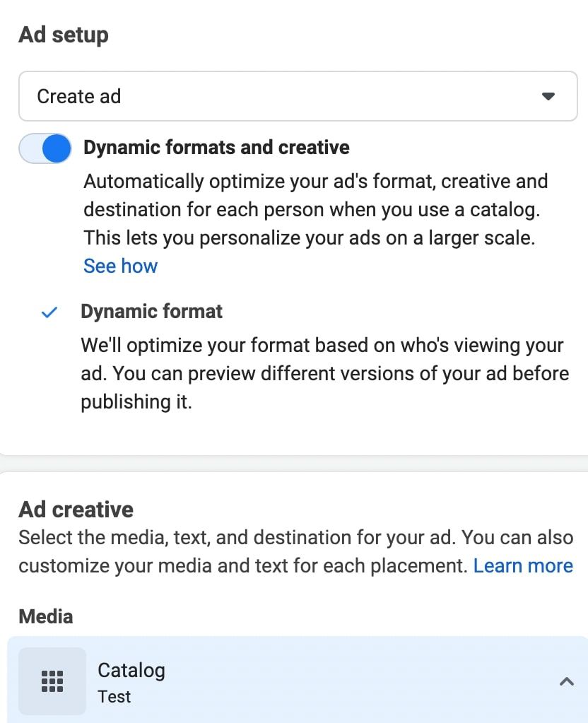Click the Automatically optimize description paragraph
The width and height of the screenshot is (588, 723).
coord(315,209)
